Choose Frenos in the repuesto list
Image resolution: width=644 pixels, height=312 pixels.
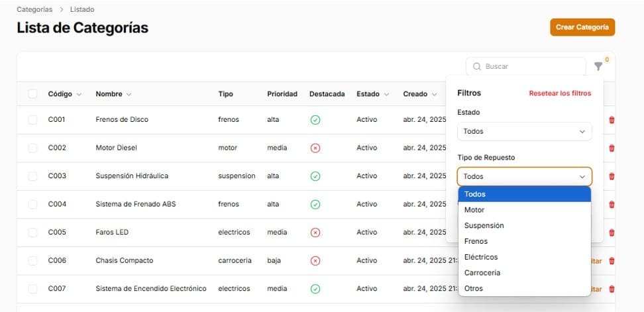click(525, 241)
